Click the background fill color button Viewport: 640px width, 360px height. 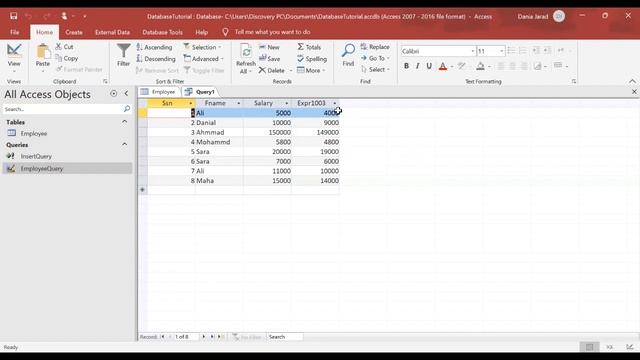[x=480, y=66]
